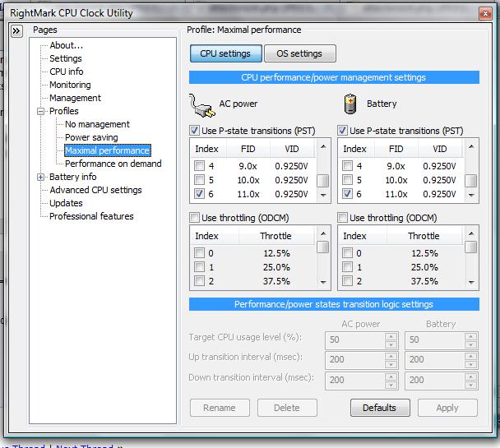The image size is (500, 448).
Task: Increase AC power Target CPU usage stepper
Action: 391,336
